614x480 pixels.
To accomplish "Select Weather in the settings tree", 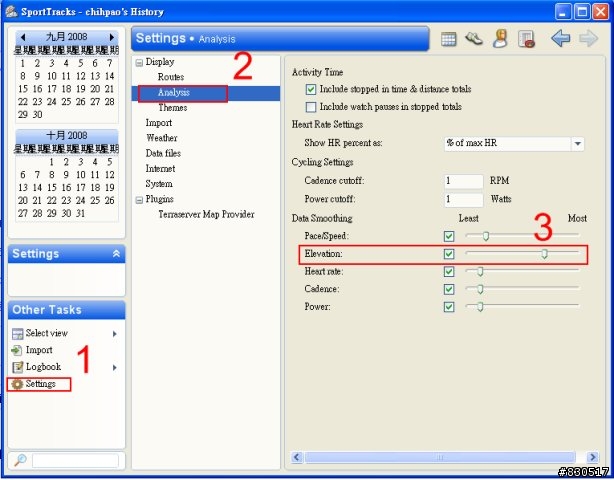I will (x=162, y=138).
